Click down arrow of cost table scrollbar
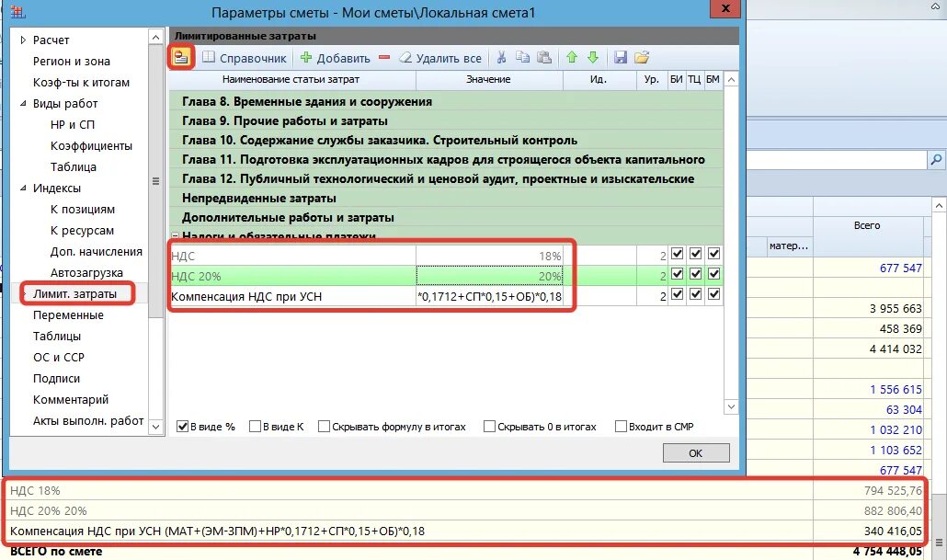Viewport: 947px width, 560px height. tap(731, 406)
